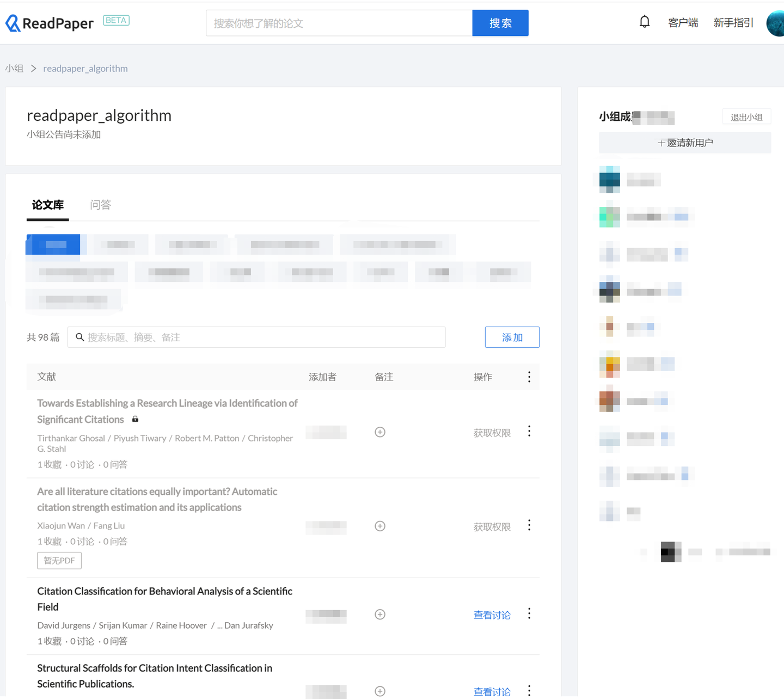Image resolution: width=784 pixels, height=700 pixels.
Task: Select the 论文库 tab
Action: point(48,205)
